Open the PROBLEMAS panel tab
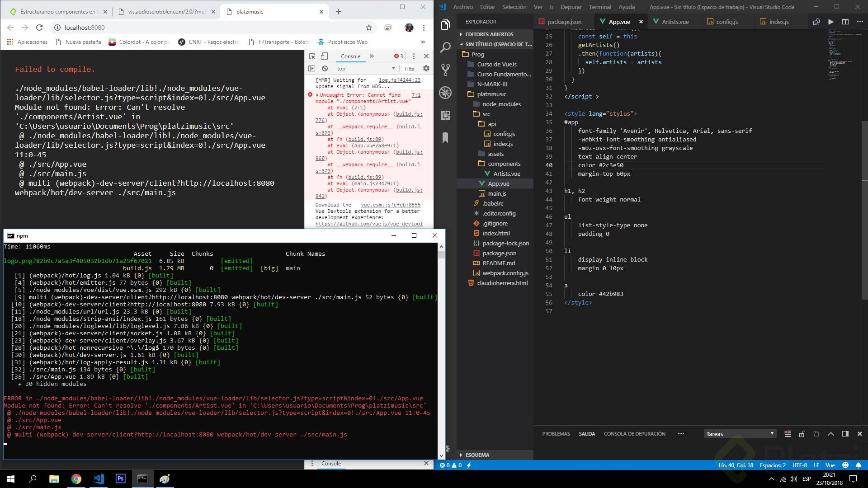 [556, 434]
